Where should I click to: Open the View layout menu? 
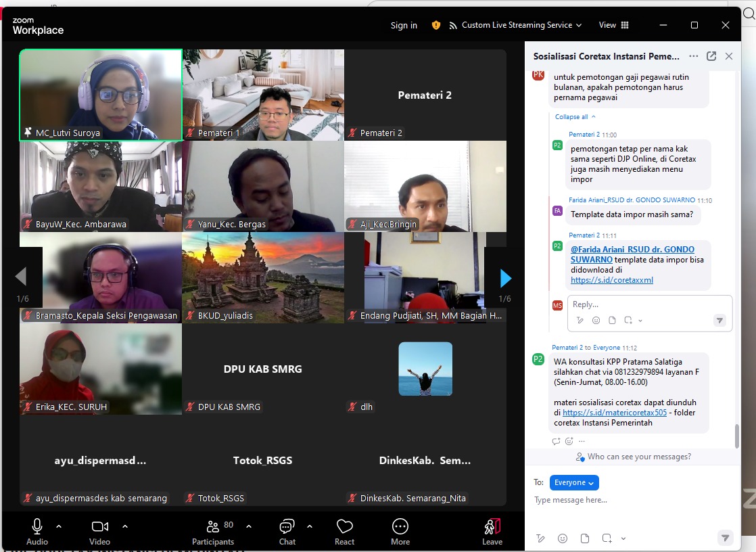click(x=613, y=25)
